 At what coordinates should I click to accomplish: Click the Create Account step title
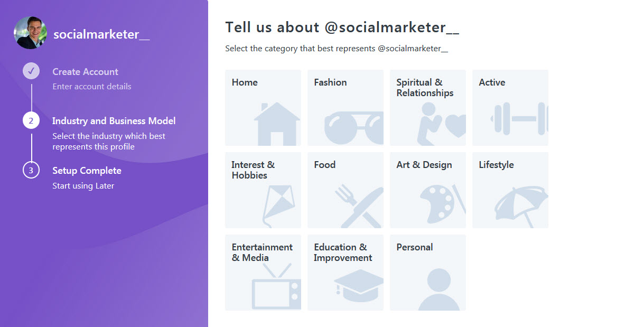pos(85,72)
